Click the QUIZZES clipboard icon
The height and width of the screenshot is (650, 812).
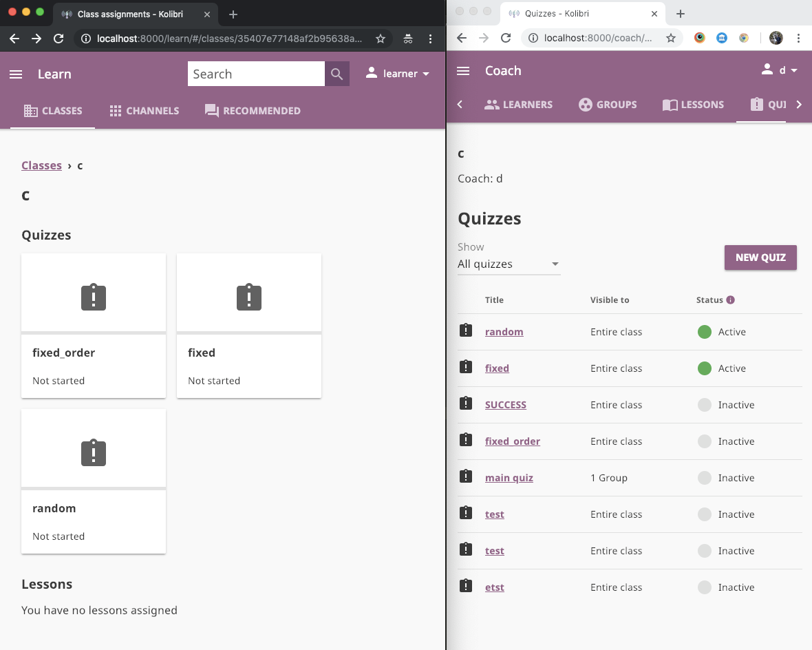[x=756, y=105]
